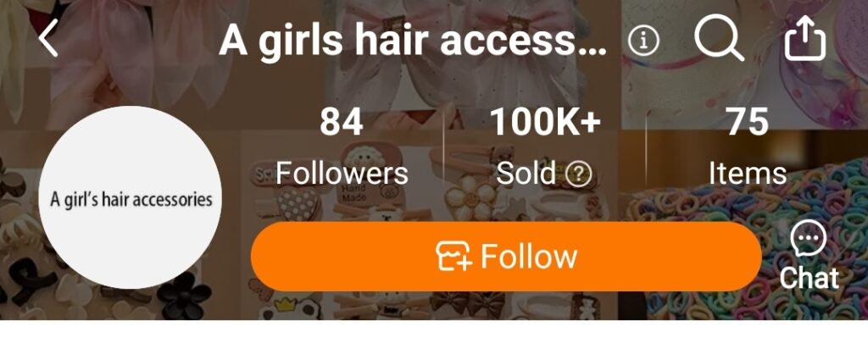Screen dimensions: 868x354
Task: Click the storefront plus icon on Follow
Action: pyautogui.click(x=454, y=256)
